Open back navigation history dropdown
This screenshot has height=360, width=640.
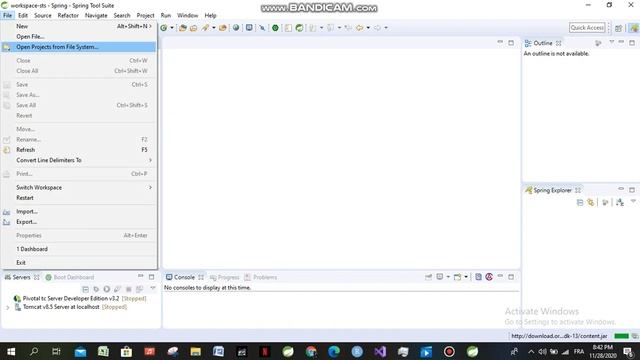pyautogui.click(x=368, y=28)
